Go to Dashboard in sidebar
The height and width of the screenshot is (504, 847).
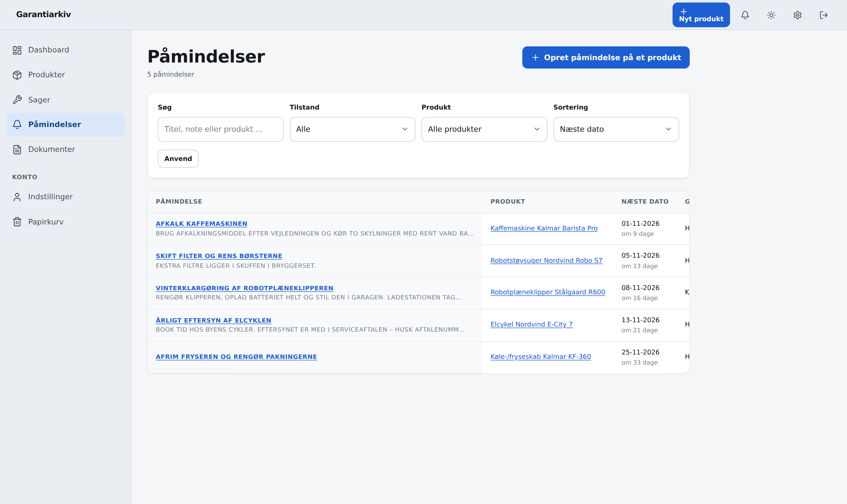point(65,50)
